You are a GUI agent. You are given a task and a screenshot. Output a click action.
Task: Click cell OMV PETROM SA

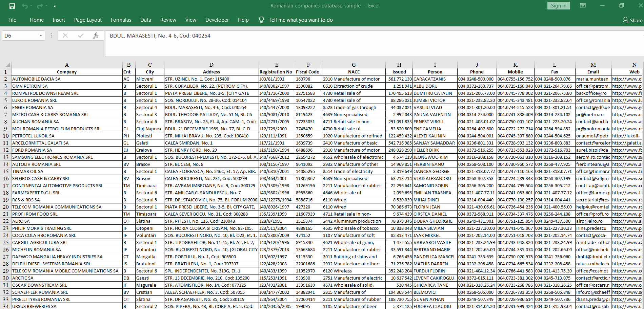(x=67, y=86)
